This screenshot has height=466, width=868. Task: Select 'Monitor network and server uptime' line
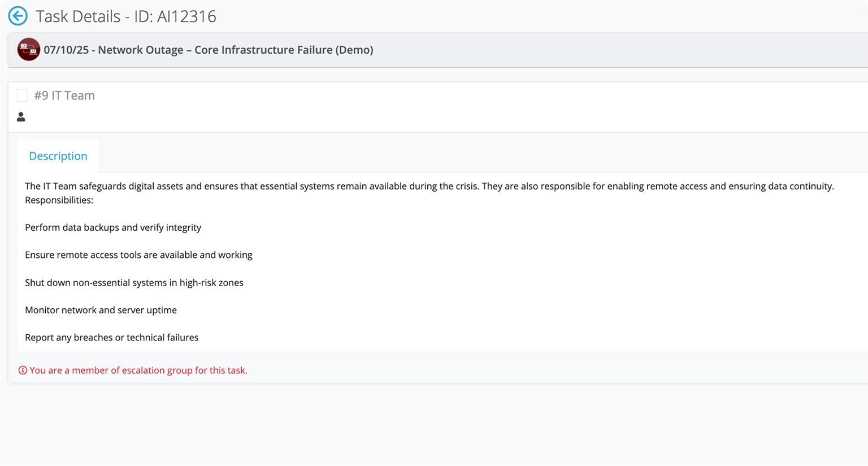[101, 310]
